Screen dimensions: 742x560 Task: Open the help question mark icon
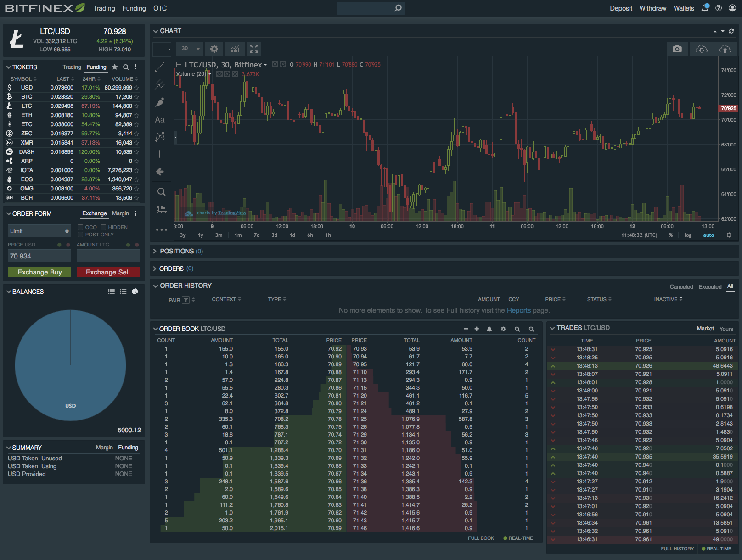(719, 8)
